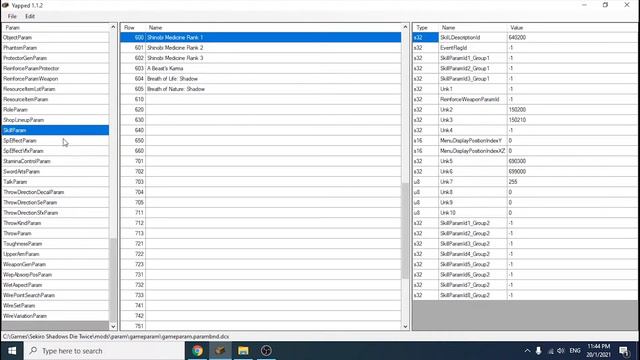640x360 pixels.
Task: Select ProtectorGenParam in the list
Action: (x=55, y=58)
